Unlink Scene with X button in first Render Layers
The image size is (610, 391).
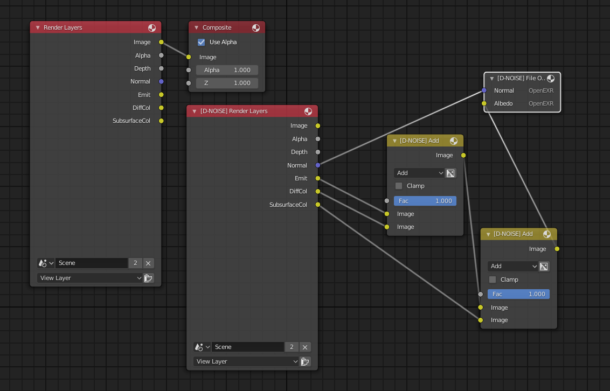[x=148, y=263]
